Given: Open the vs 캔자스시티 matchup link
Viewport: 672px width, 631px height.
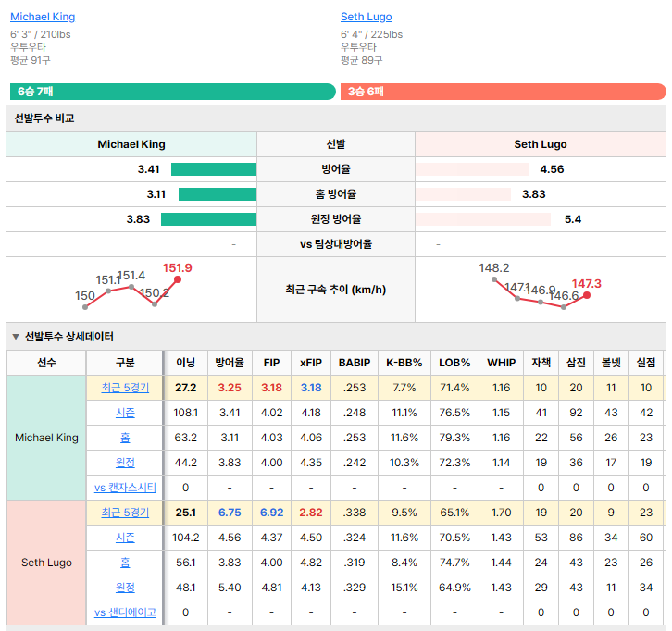Looking at the screenshot, I should pyautogui.click(x=125, y=488).
